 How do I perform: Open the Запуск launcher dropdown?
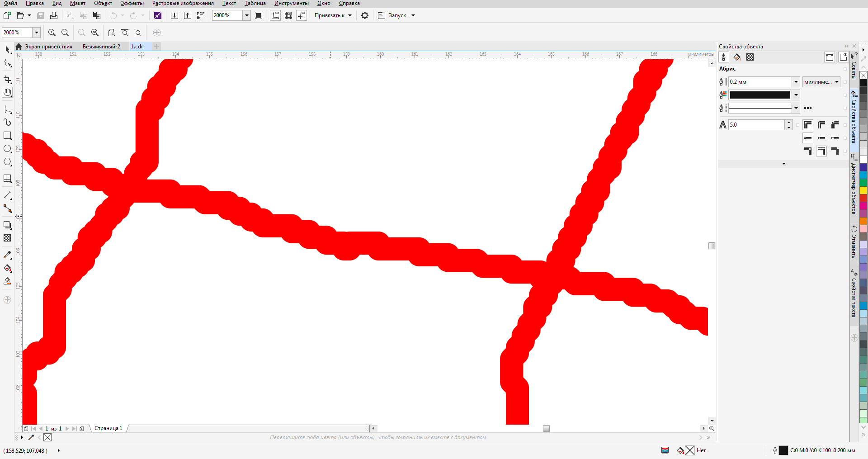pyautogui.click(x=396, y=15)
